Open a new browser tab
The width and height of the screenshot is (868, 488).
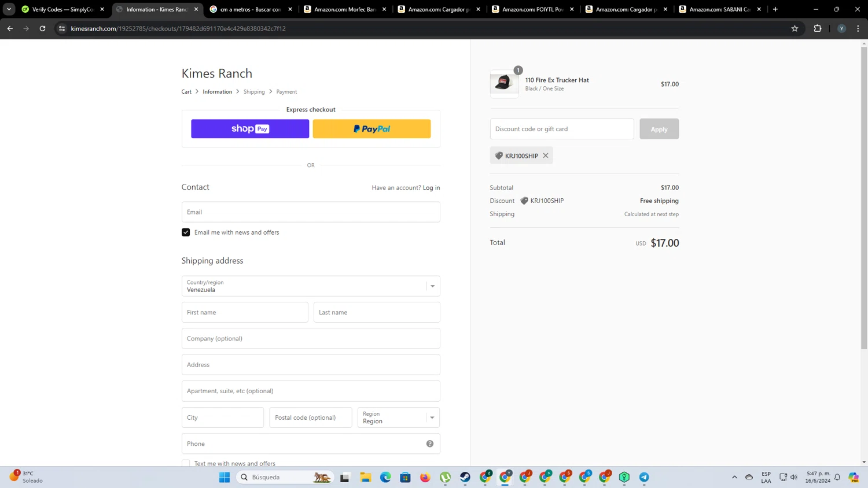(775, 9)
